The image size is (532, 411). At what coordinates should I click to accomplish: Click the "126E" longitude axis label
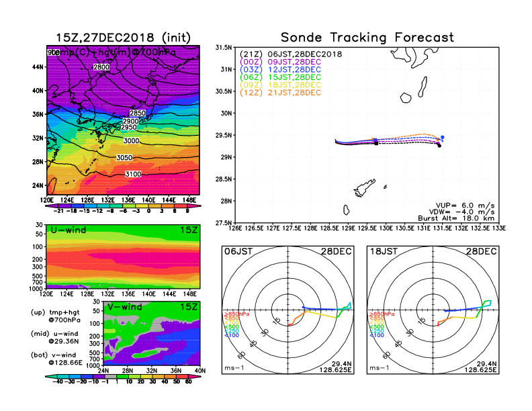(235, 228)
